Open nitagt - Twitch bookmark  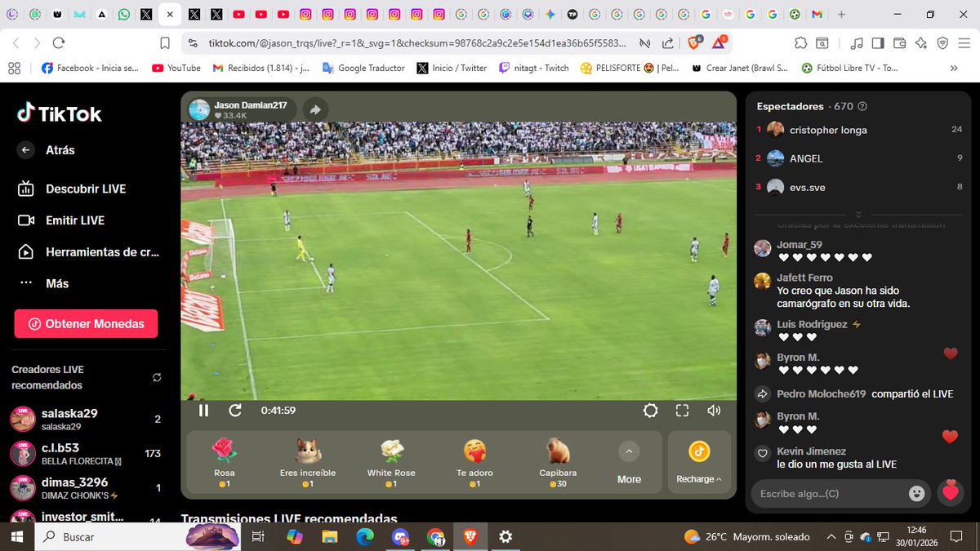click(x=533, y=69)
